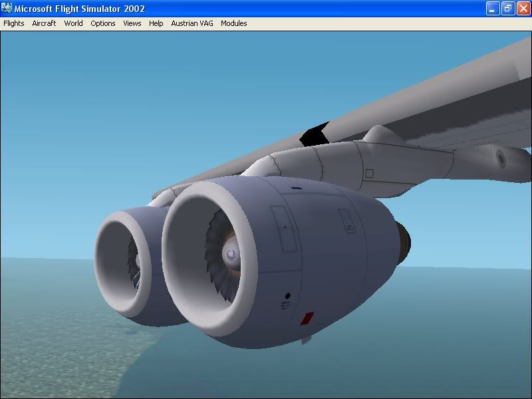Click the Flight Simulator title bar icon
Viewport: 532px width, 399px height.
8,9
